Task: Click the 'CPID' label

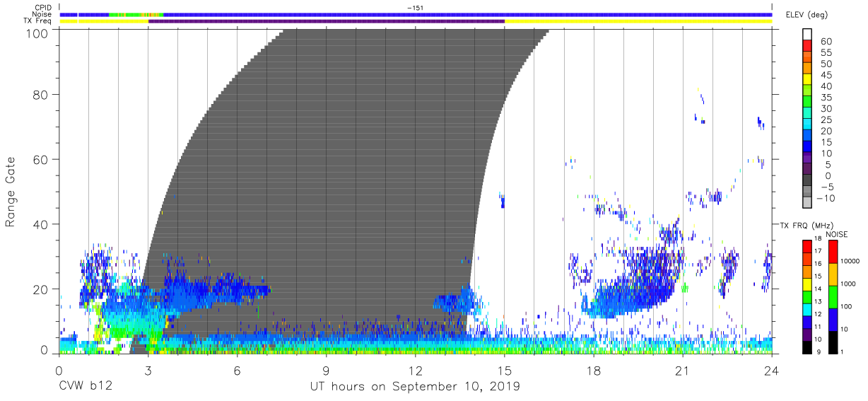Action: [x=44, y=8]
